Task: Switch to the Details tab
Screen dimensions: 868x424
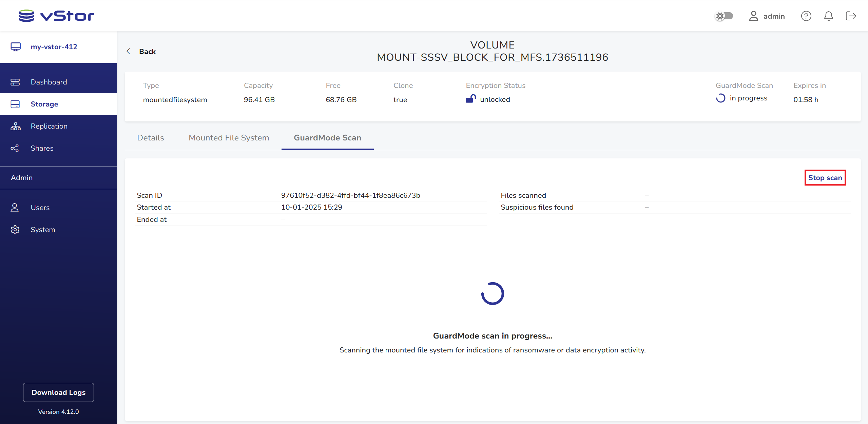Action: [150, 138]
